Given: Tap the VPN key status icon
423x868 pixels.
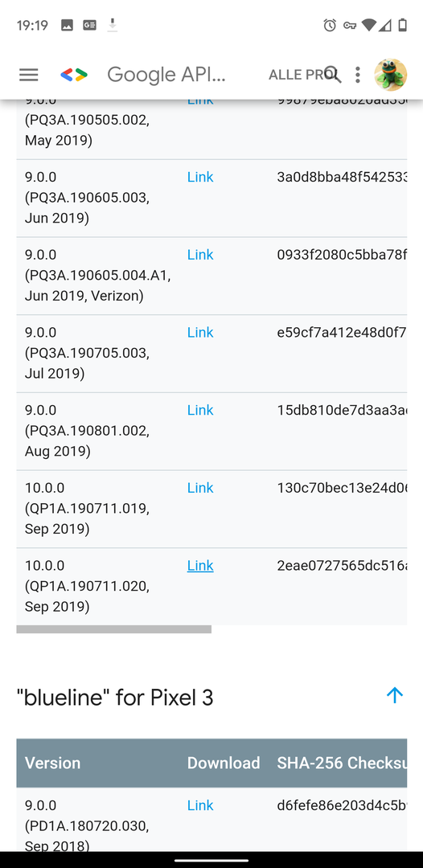Looking at the screenshot, I should (349, 25).
